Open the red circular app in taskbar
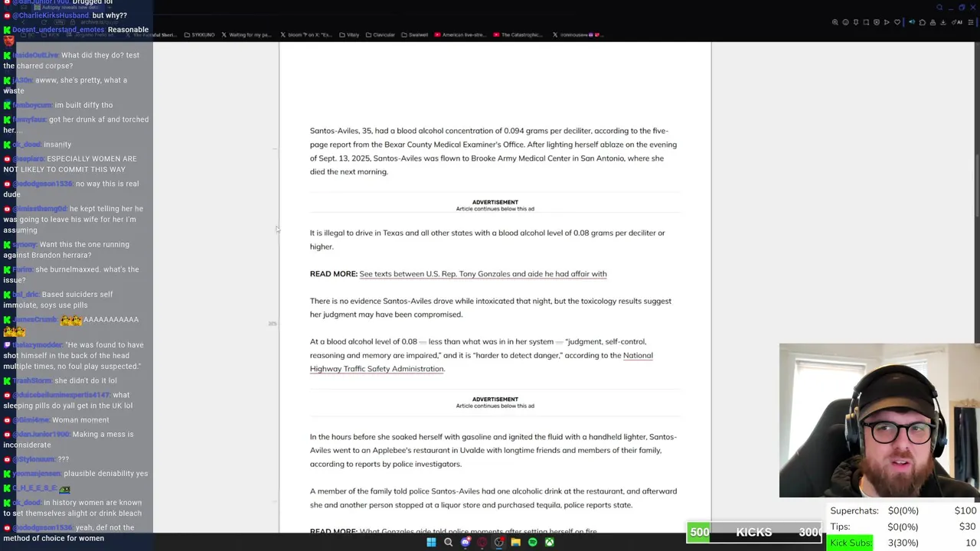 click(x=482, y=543)
